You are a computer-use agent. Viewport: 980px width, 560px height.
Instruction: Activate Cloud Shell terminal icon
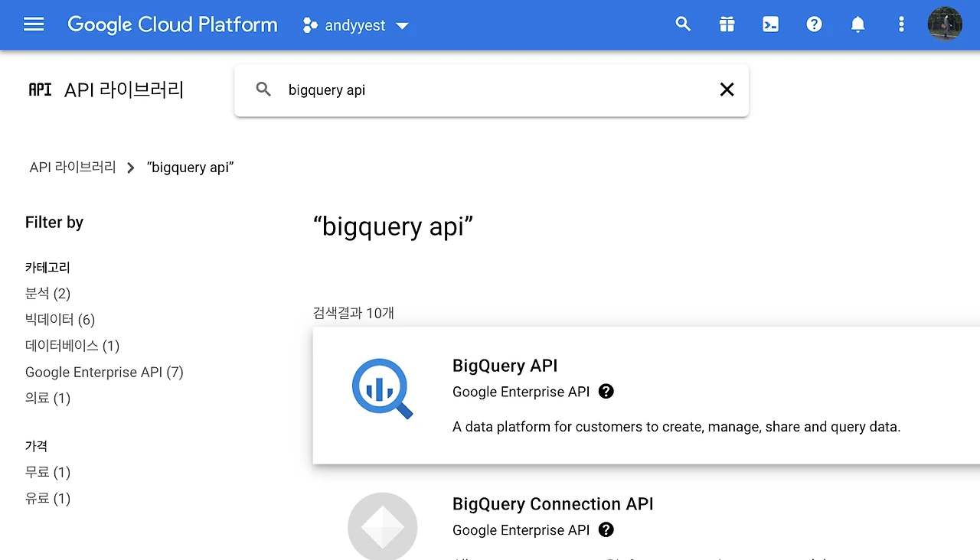click(770, 24)
